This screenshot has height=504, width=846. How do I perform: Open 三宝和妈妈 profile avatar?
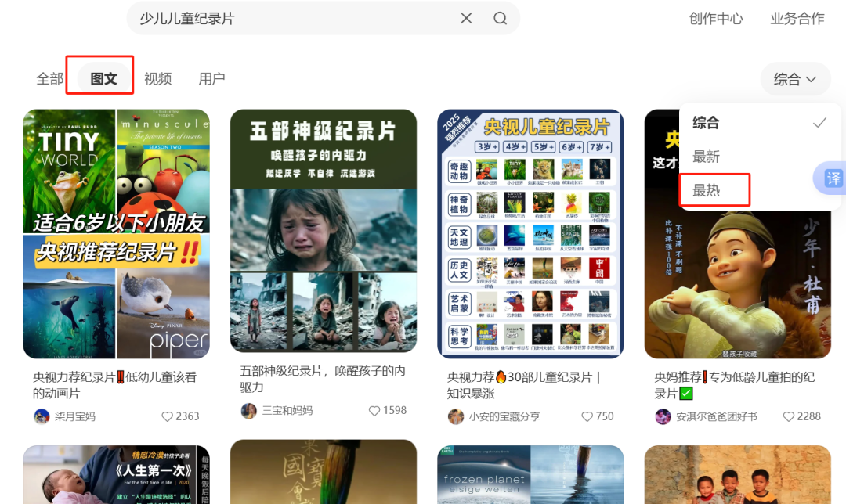pyautogui.click(x=249, y=411)
